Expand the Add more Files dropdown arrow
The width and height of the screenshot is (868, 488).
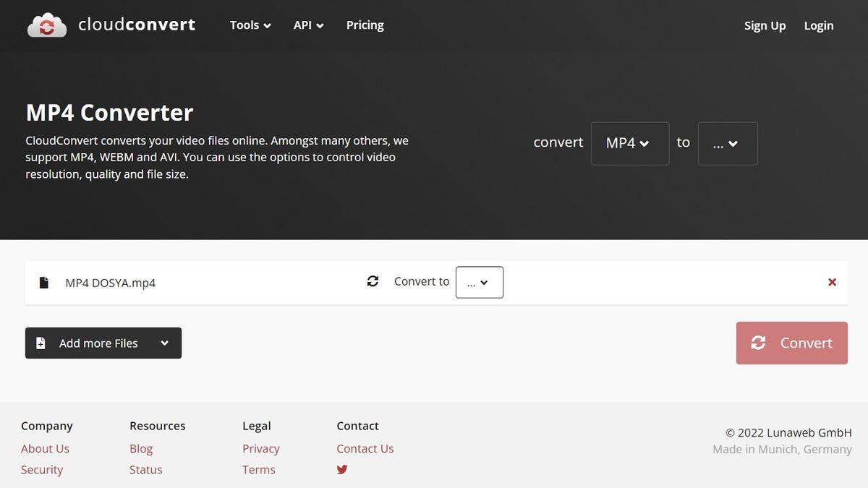click(x=165, y=343)
